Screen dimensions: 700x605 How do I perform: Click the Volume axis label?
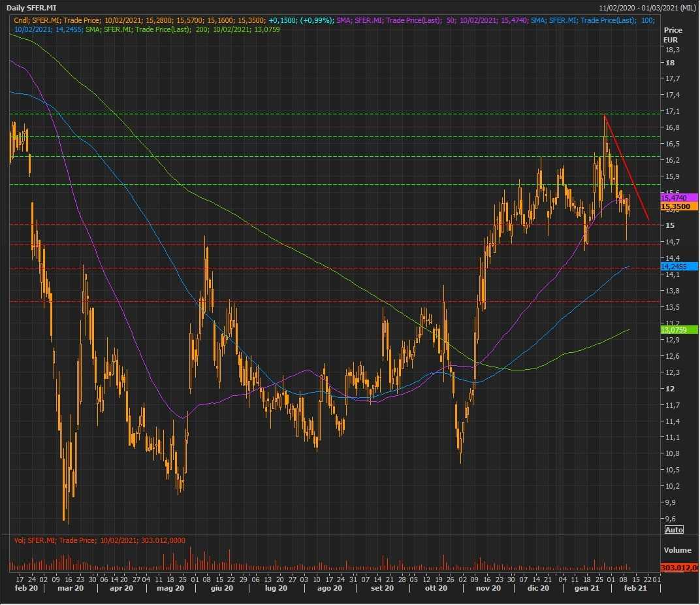[x=677, y=551]
